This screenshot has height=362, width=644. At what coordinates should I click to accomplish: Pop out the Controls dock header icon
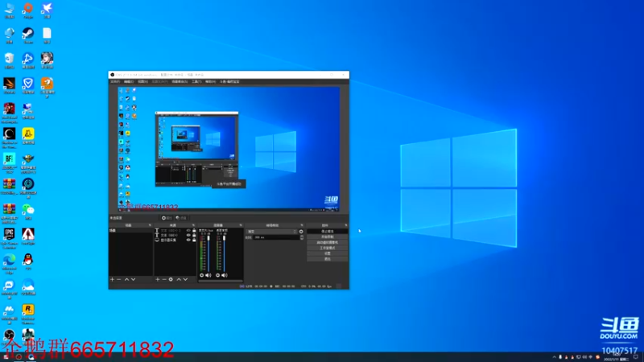pos(346,225)
